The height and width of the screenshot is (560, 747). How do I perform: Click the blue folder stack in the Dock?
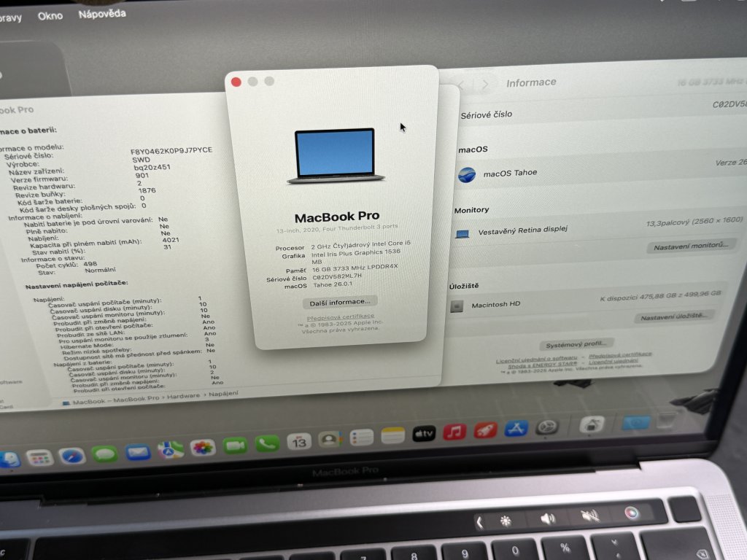[636, 422]
